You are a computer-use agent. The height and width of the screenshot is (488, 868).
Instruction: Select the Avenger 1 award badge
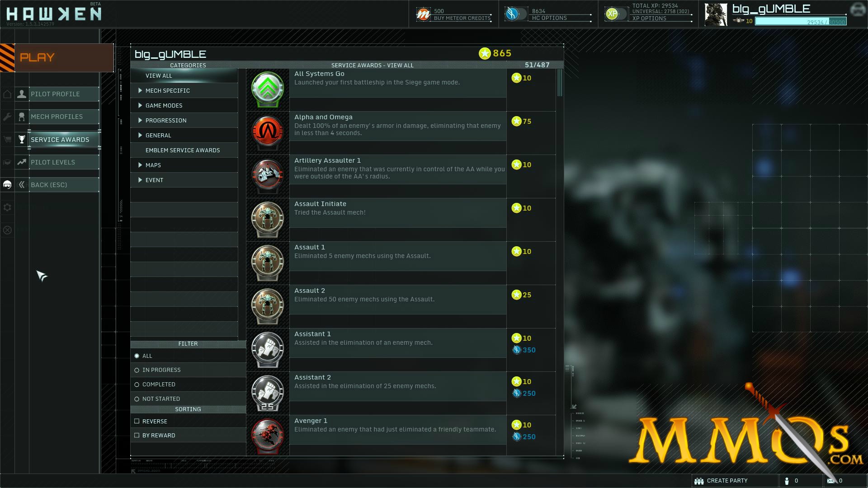click(x=268, y=436)
